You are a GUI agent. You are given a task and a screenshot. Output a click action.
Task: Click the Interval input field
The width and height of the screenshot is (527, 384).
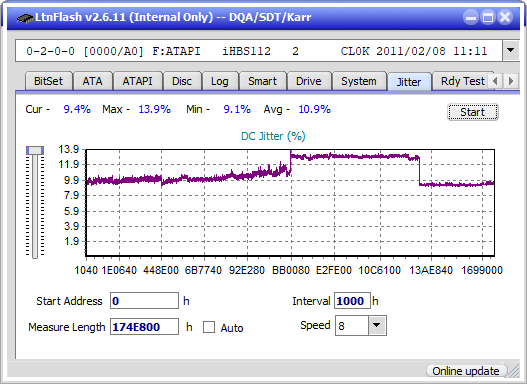[352, 301]
